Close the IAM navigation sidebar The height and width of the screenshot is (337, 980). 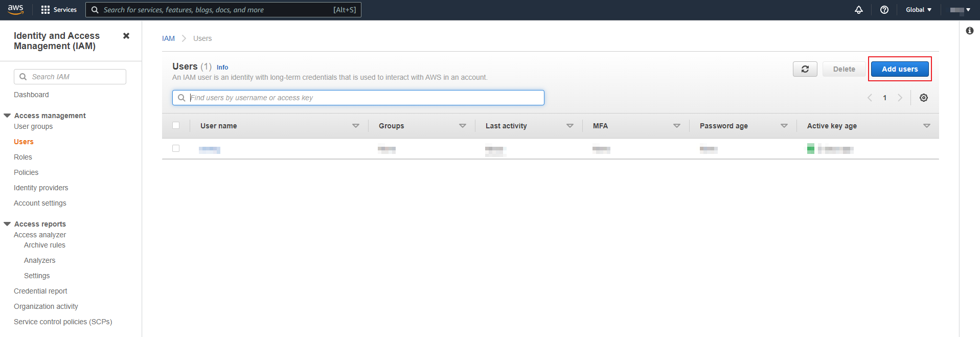coord(126,36)
